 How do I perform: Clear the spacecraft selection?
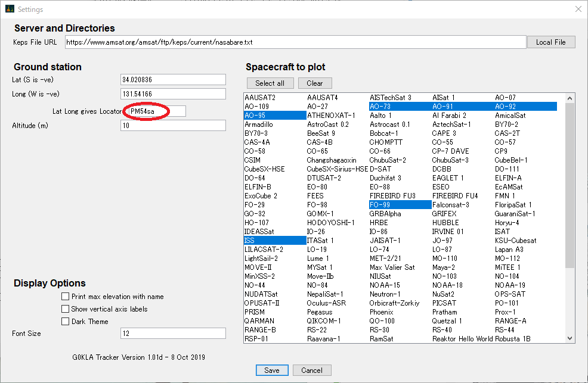coord(315,83)
